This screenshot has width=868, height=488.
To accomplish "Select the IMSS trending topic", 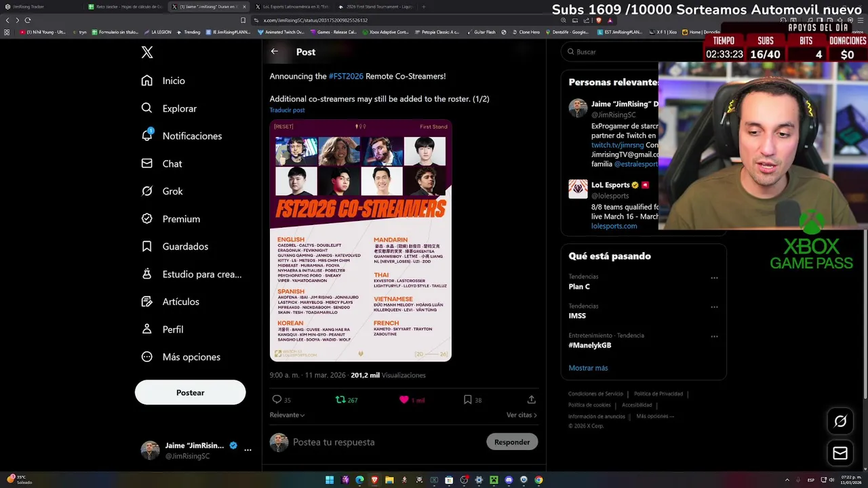I will tap(577, 316).
